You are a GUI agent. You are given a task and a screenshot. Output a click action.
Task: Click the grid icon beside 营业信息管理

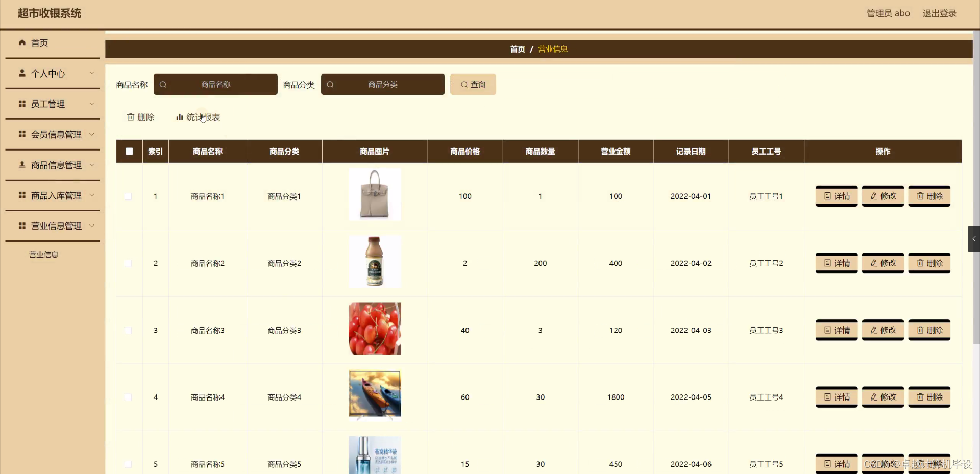point(22,226)
